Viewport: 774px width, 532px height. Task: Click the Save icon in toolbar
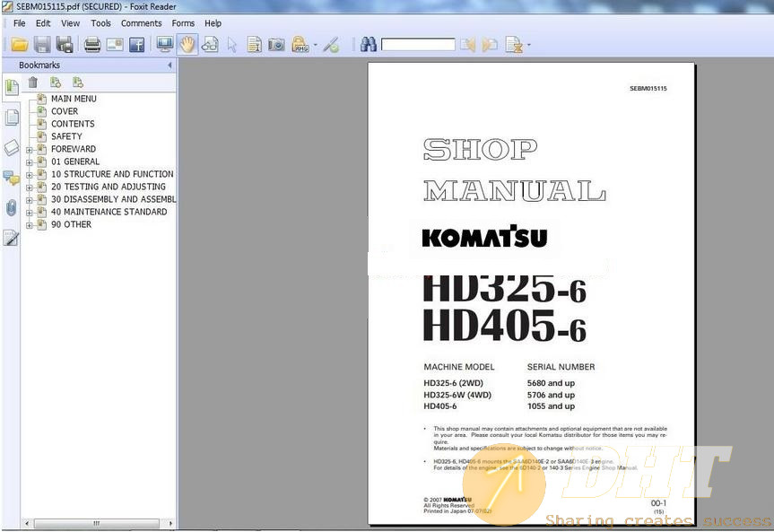click(x=42, y=45)
